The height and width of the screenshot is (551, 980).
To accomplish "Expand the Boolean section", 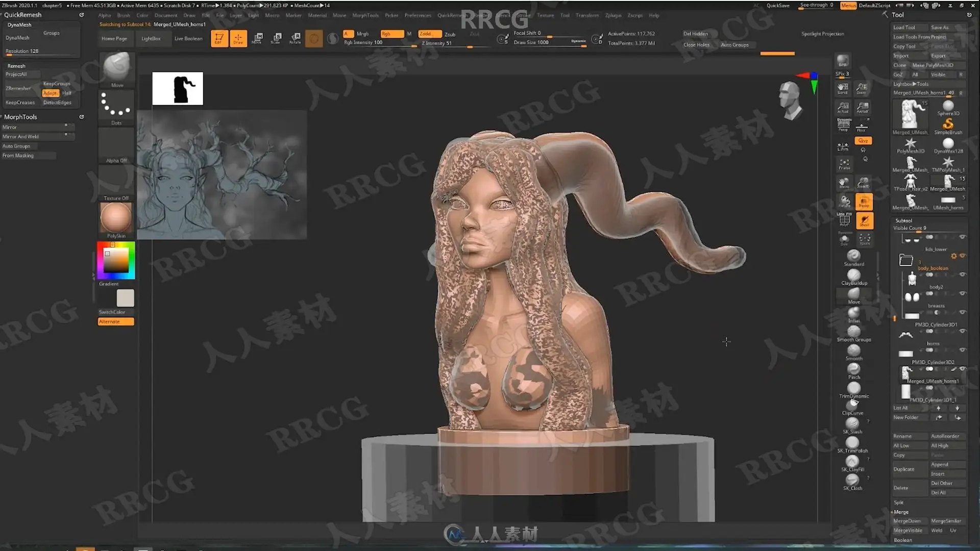I will click(x=902, y=540).
